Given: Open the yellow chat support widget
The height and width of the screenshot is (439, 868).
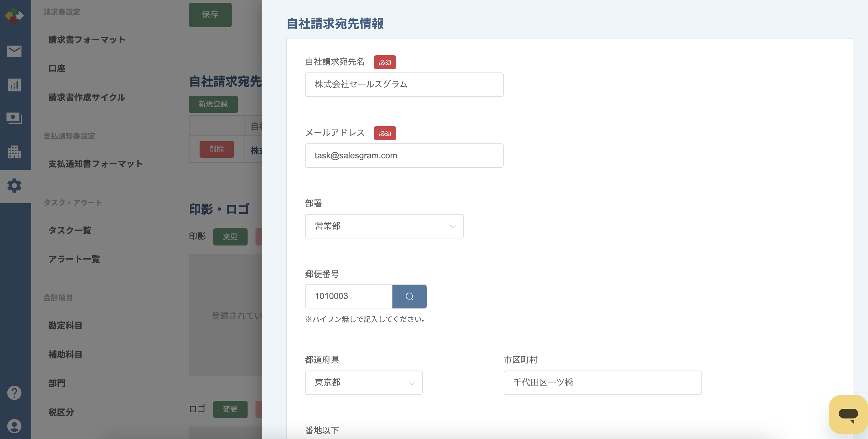Looking at the screenshot, I should [848, 415].
